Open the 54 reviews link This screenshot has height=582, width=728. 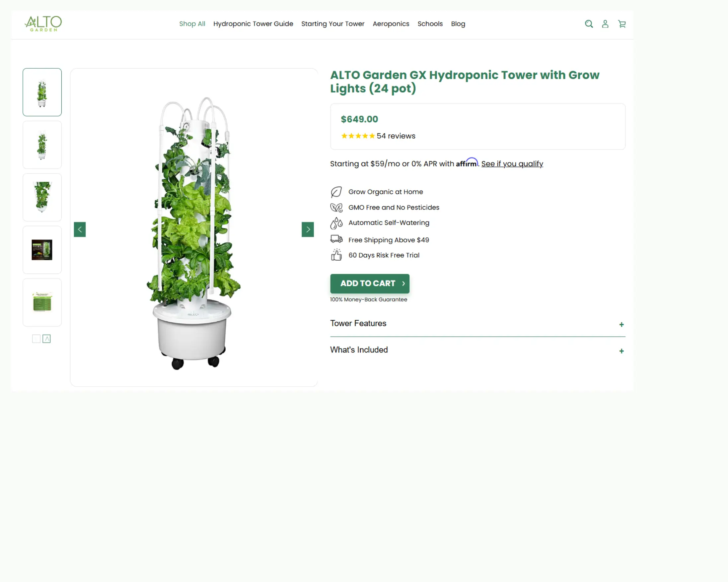coord(396,136)
